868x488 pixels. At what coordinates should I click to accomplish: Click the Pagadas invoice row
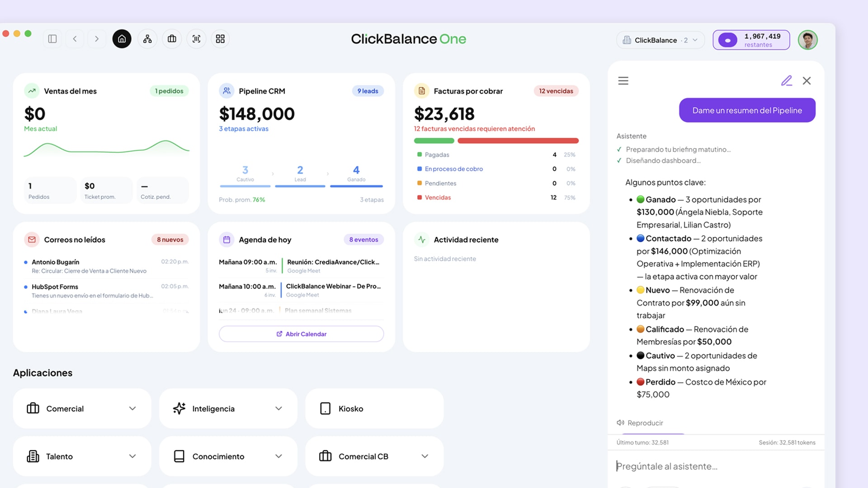496,155
